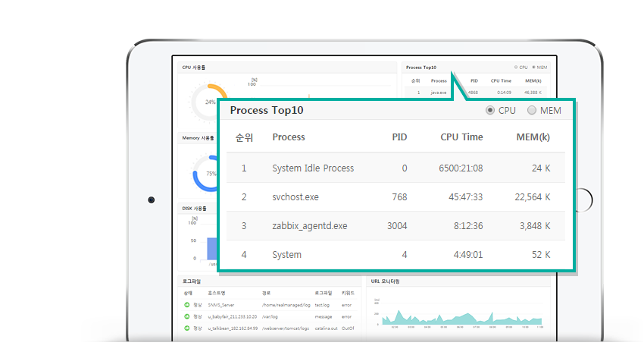Click the URL 모니터링 panel title
This screenshot has height=352, width=644.
(x=385, y=281)
